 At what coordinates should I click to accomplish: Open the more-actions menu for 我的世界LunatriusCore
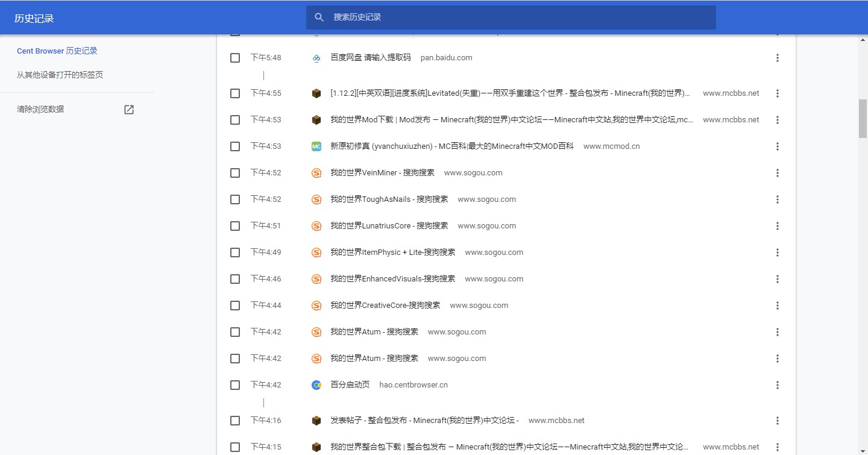pyautogui.click(x=778, y=226)
